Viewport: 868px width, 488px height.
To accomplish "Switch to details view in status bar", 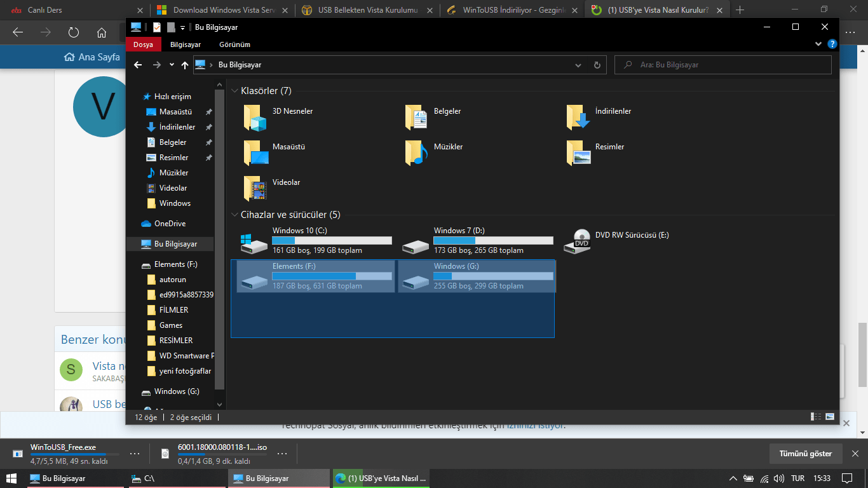I will click(816, 417).
